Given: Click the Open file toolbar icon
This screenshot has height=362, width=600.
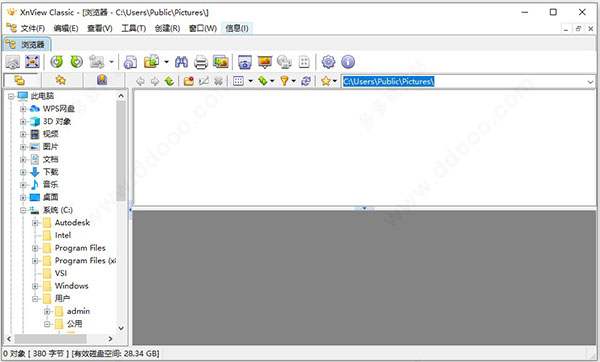Looking at the screenshot, I should click(x=13, y=62).
